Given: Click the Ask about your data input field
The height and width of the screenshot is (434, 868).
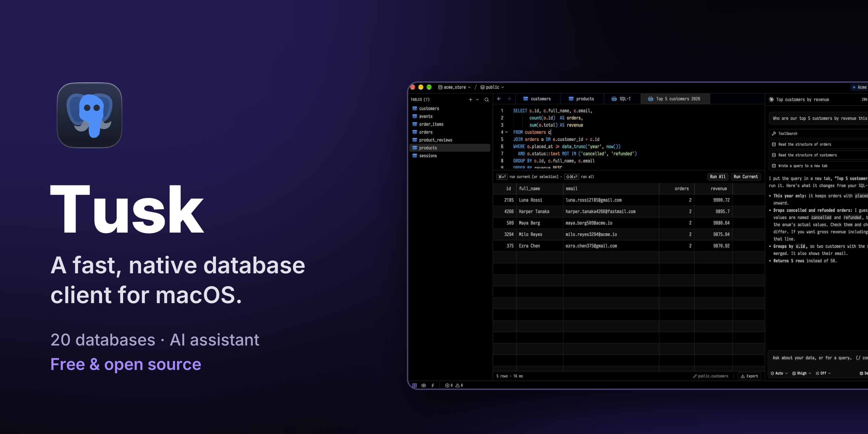Looking at the screenshot, I should pyautogui.click(x=818, y=358).
